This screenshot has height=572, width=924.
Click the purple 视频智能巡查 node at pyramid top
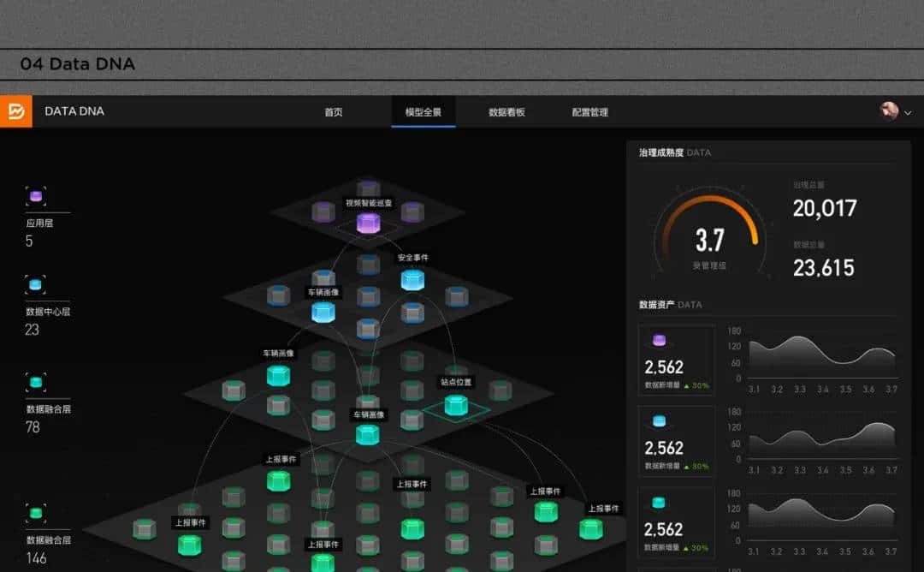(x=367, y=222)
